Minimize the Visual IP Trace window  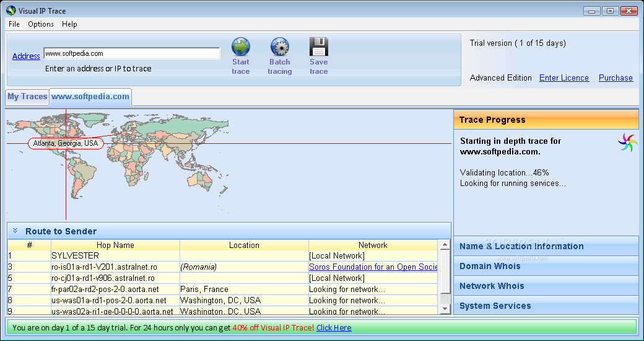point(592,11)
